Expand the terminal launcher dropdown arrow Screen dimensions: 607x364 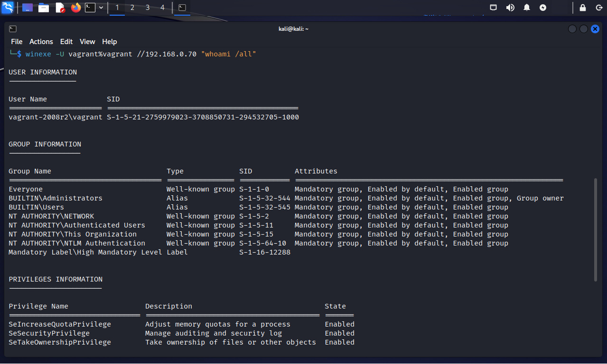click(x=101, y=8)
